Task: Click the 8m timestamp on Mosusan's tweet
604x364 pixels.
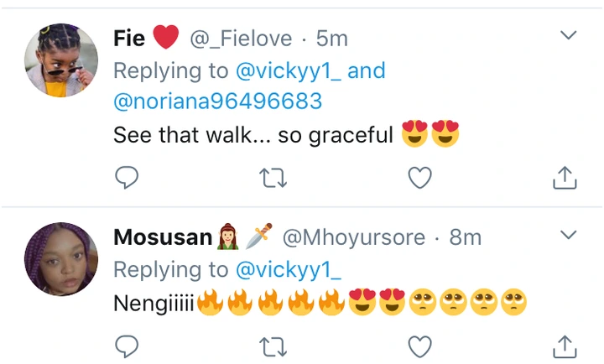Action: 466,237
